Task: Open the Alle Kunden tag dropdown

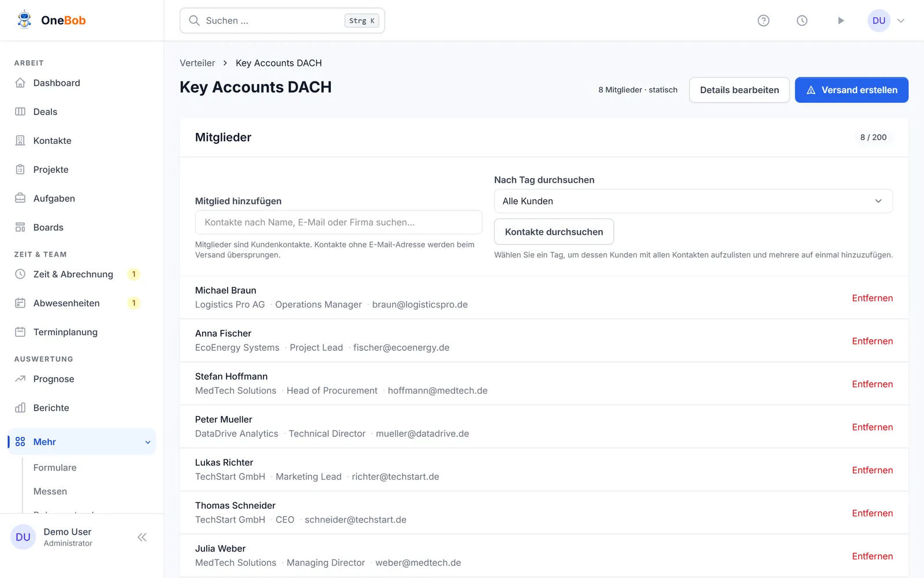Action: click(694, 201)
